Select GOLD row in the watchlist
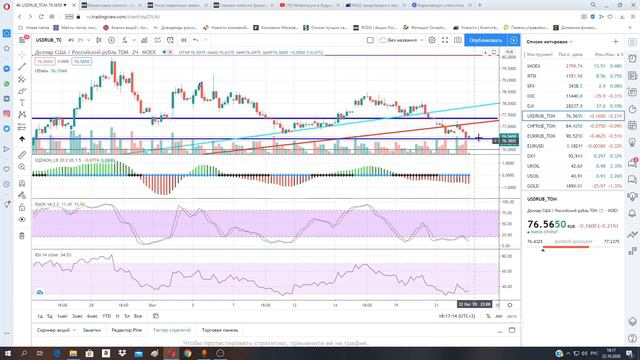This screenshot has height=360, width=640. 574,186
